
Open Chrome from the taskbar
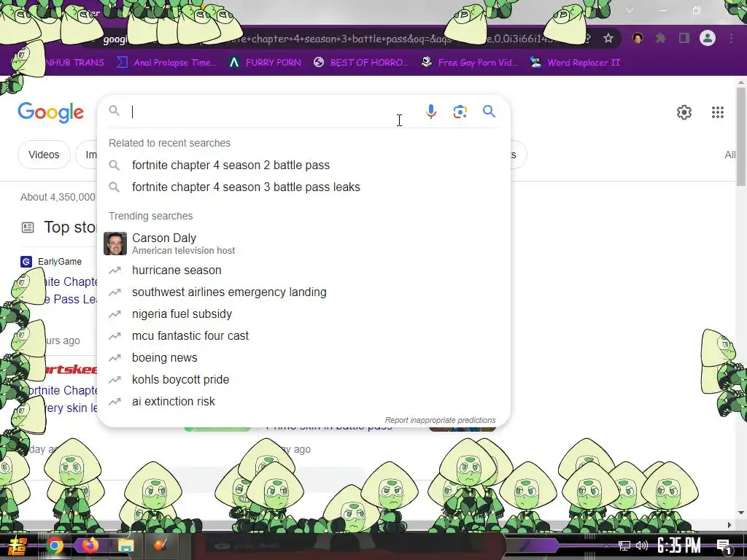click(54, 545)
